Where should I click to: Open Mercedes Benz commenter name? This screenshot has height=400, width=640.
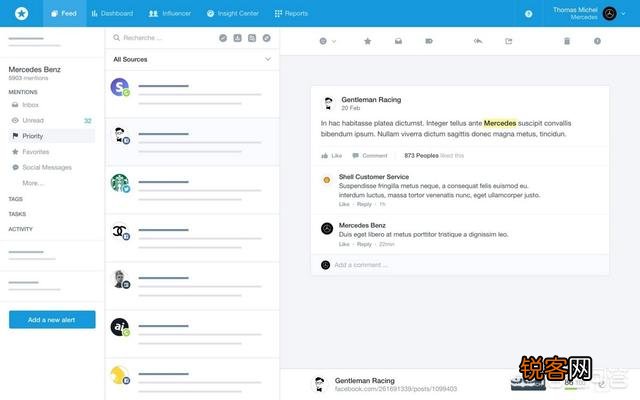[x=362, y=225]
